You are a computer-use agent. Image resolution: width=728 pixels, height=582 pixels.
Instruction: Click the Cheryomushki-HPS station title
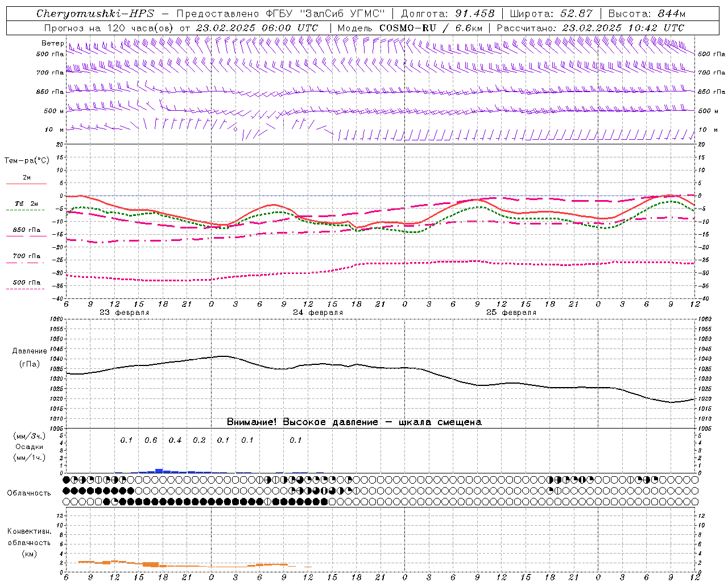(x=95, y=14)
